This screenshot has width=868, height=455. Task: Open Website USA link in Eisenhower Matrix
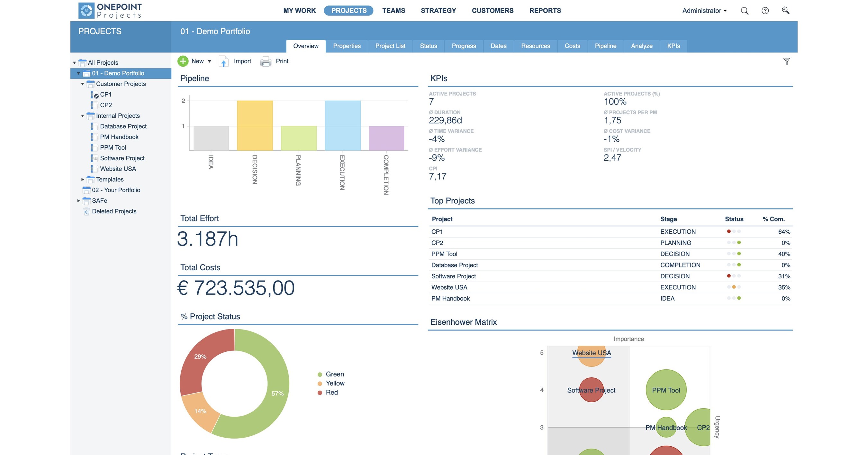[x=591, y=353]
